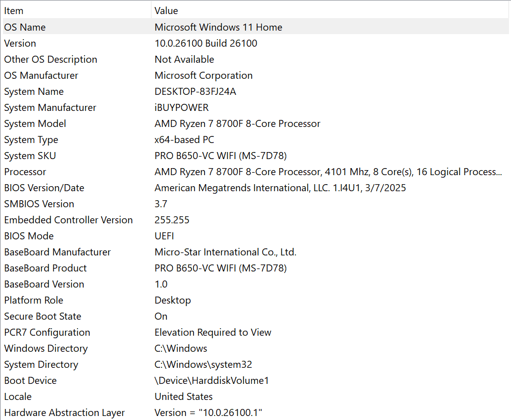Click the Item column header

coord(14,11)
